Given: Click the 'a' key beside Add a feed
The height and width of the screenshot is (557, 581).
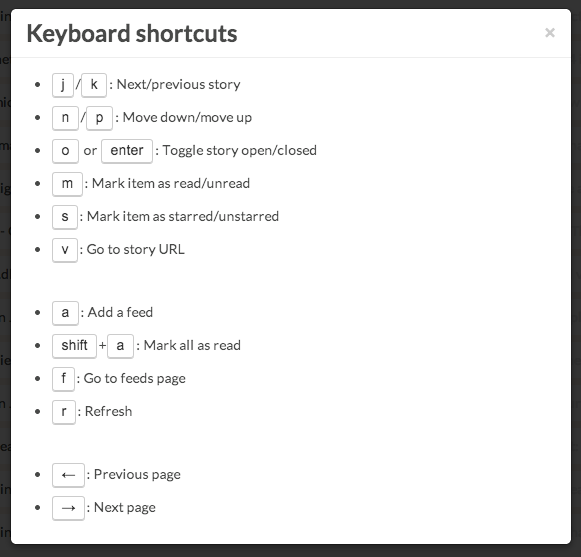Looking at the screenshot, I should click(x=65, y=313).
